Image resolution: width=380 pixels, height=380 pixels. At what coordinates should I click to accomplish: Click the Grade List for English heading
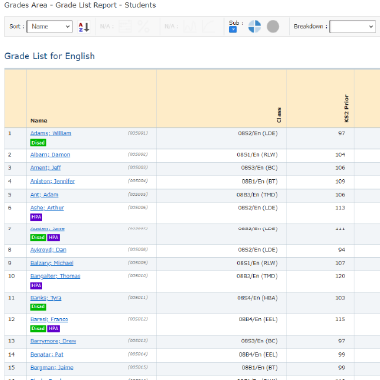point(49,56)
